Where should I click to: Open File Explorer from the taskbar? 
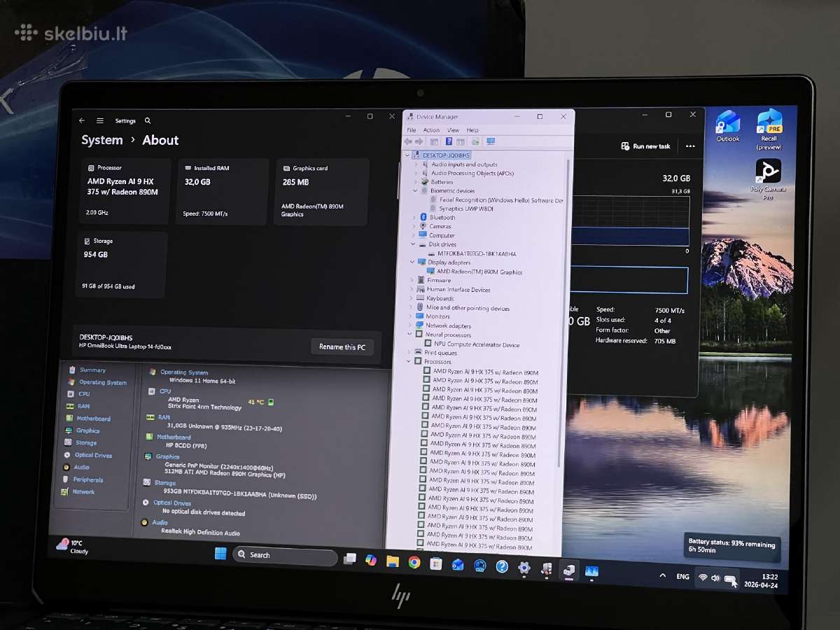[393, 561]
